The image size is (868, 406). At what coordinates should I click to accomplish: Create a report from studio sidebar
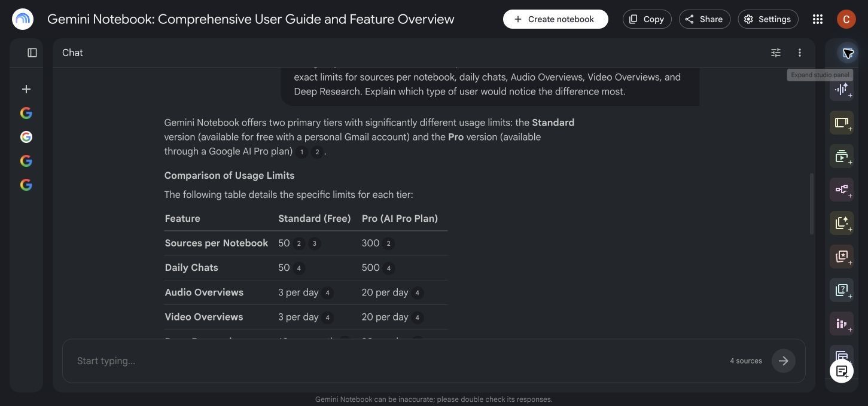point(842,223)
